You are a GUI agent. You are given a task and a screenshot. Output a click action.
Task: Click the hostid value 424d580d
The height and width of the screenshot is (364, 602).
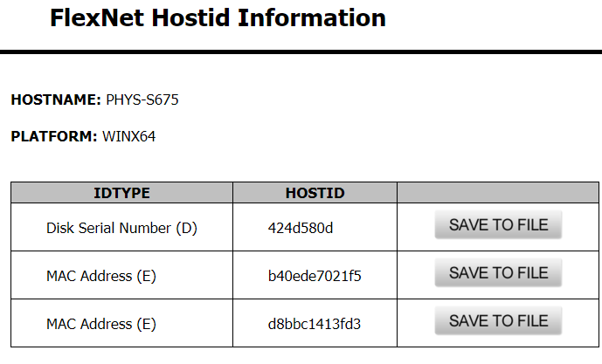pos(301,228)
